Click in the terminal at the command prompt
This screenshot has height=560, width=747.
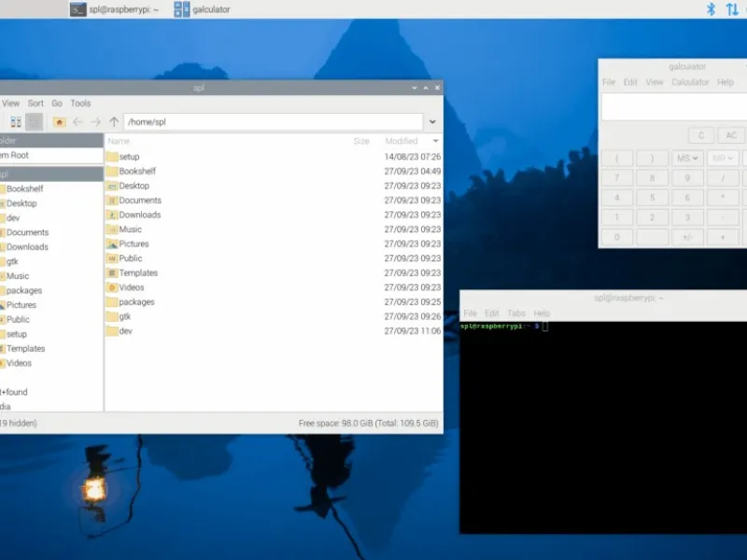[x=545, y=326]
